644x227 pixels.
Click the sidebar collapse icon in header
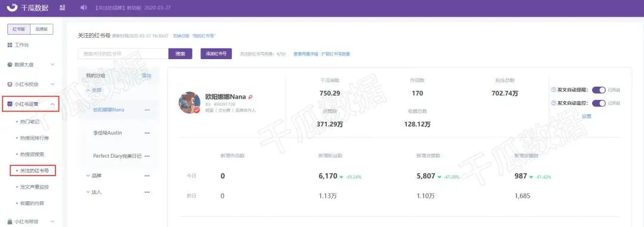(62, 8)
